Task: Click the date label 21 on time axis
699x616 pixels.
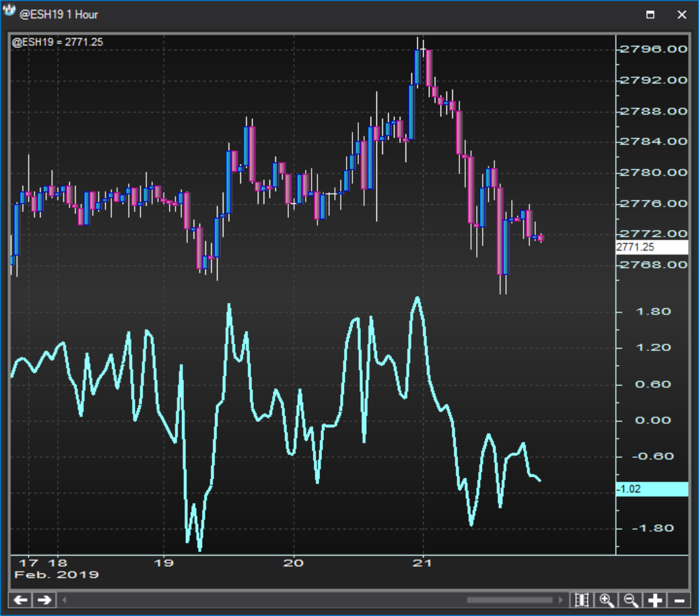Action: (422, 563)
